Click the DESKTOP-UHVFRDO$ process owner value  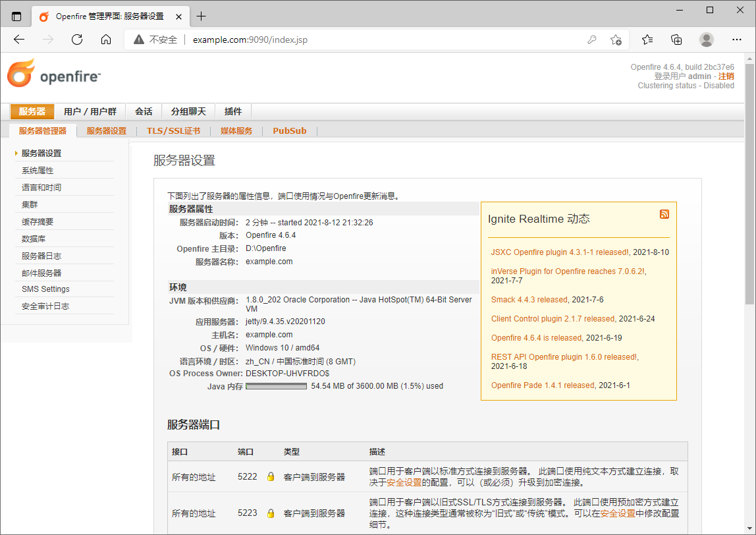point(287,374)
